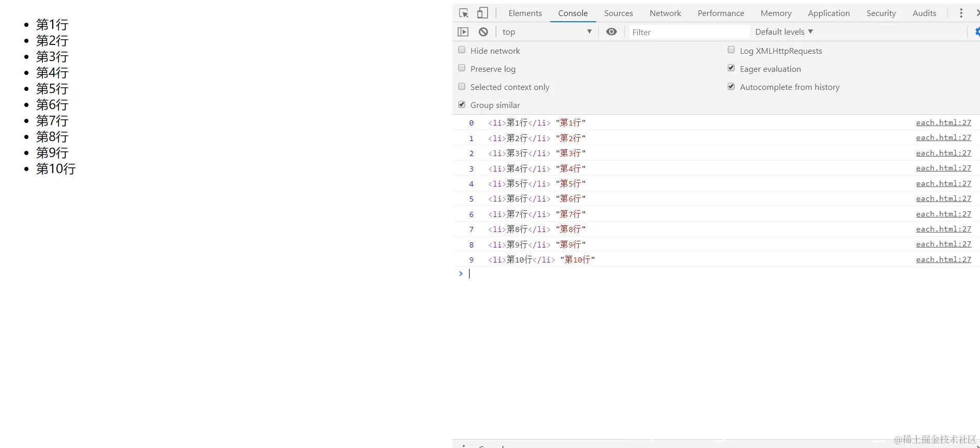Open each.html:27 link for log 0
The width and height of the screenshot is (980, 448).
click(943, 122)
